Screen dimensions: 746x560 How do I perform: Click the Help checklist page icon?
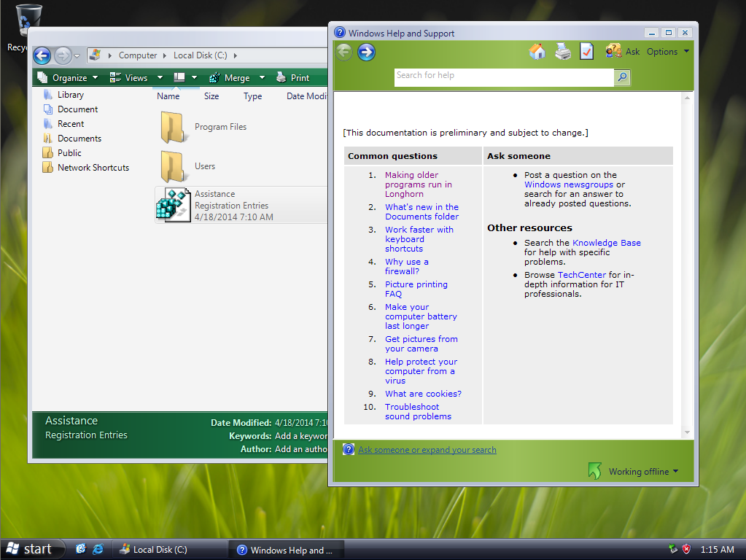586,51
